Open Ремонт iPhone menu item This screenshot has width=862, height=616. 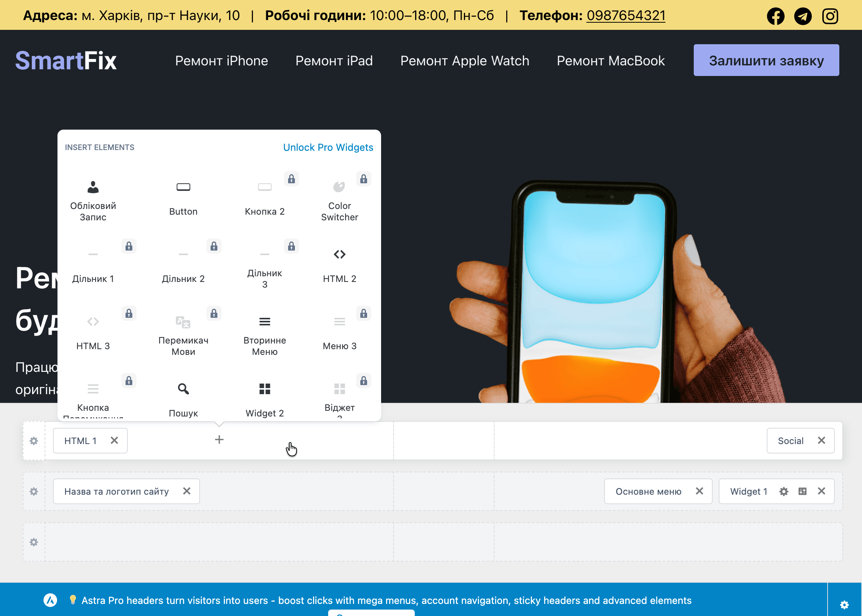pyautogui.click(x=222, y=61)
